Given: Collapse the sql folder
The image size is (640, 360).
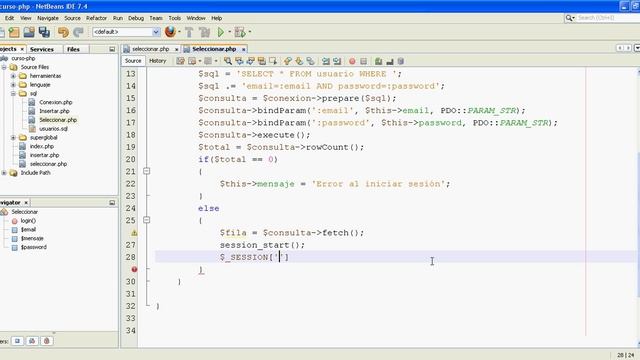Looking at the screenshot, I should 13,93.
